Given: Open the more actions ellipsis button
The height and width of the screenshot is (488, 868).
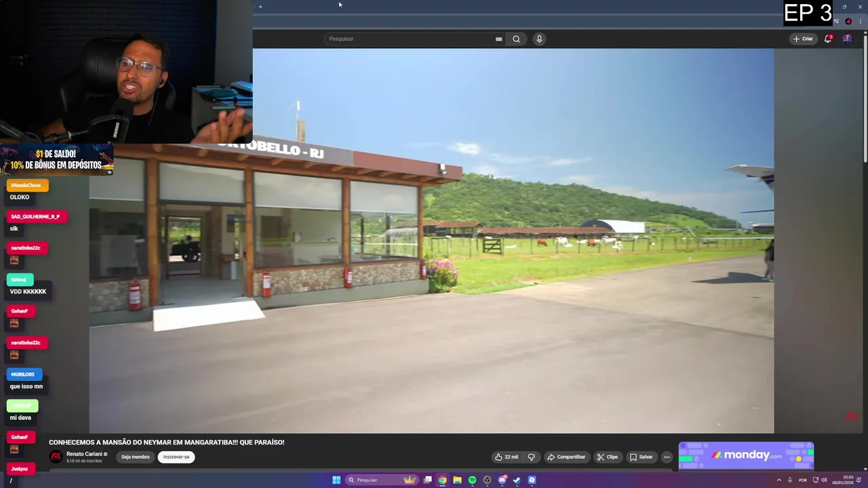Looking at the screenshot, I should (x=667, y=457).
